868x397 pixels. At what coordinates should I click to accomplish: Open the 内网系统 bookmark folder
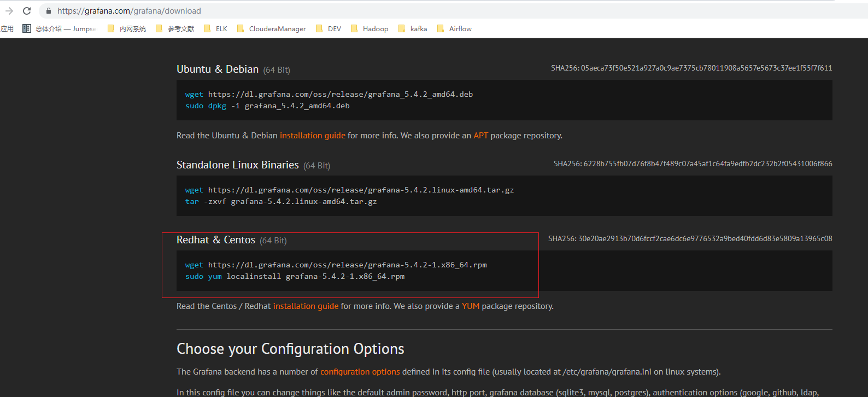[127, 29]
